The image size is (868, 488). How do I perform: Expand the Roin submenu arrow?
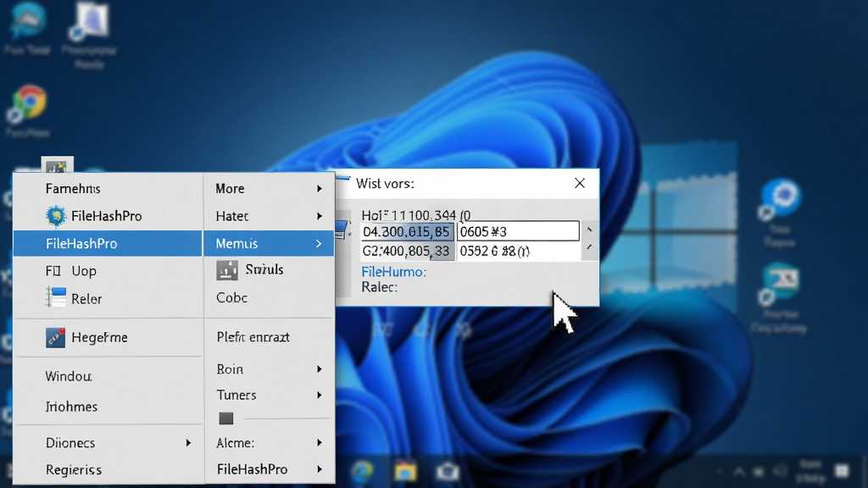tap(320, 369)
